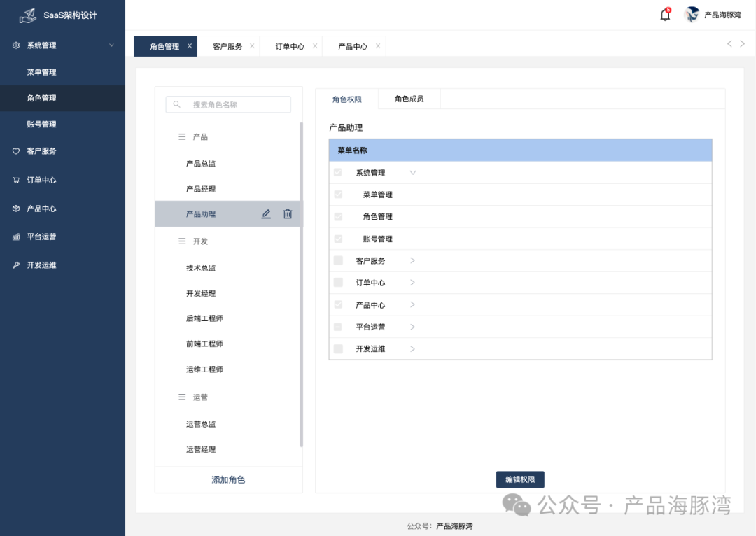Image resolution: width=756 pixels, height=536 pixels.
Task: Click the notification bell icon
Action: (664, 14)
